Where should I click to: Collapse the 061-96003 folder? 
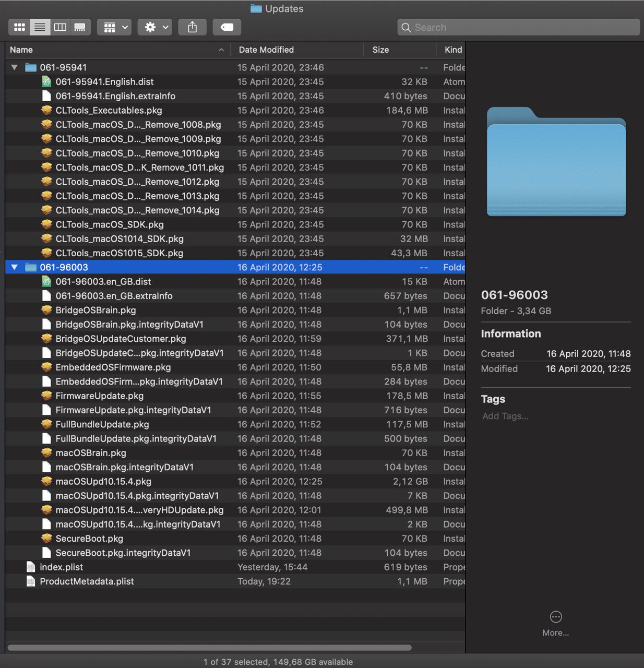pos(15,267)
